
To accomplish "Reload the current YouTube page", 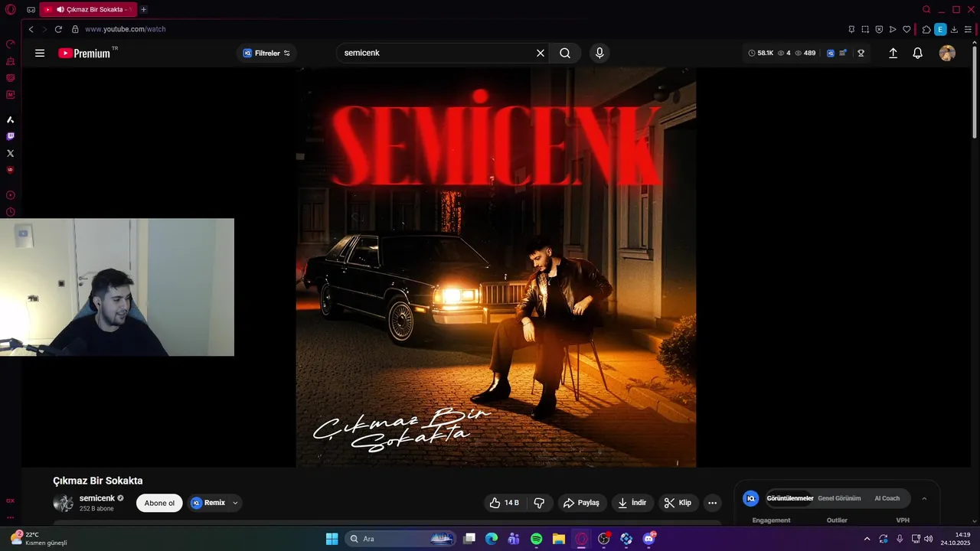I will coord(58,29).
